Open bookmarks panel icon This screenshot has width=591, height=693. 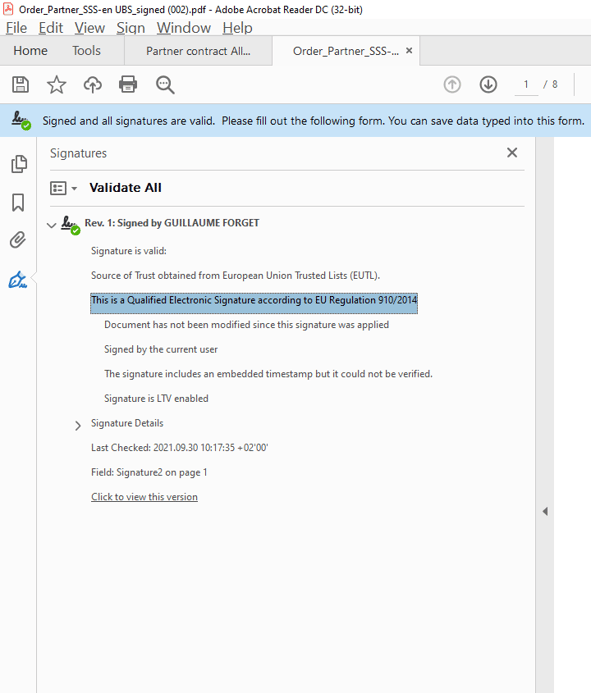click(x=18, y=202)
